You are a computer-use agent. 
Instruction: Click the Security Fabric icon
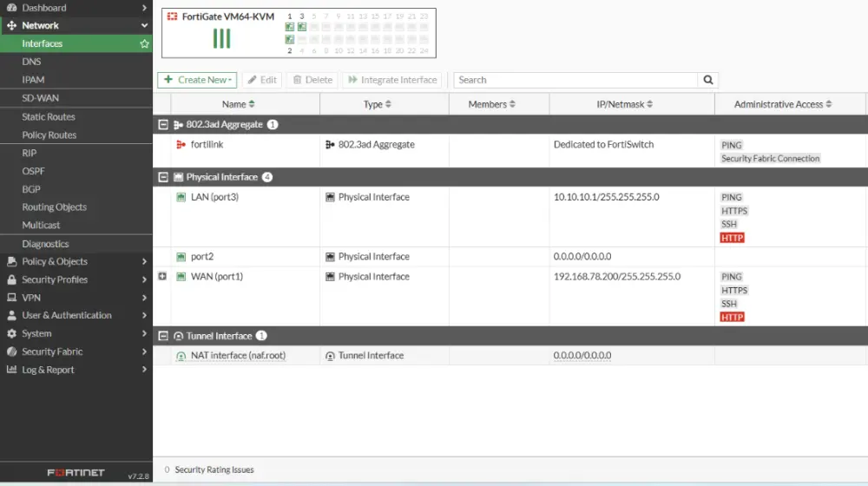pyautogui.click(x=11, y=351)
